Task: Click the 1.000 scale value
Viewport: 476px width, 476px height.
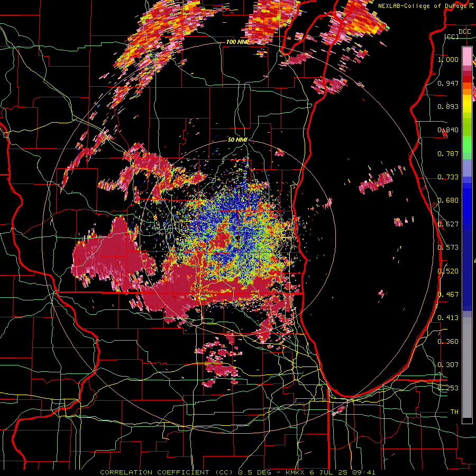Action: pos(448,59)
